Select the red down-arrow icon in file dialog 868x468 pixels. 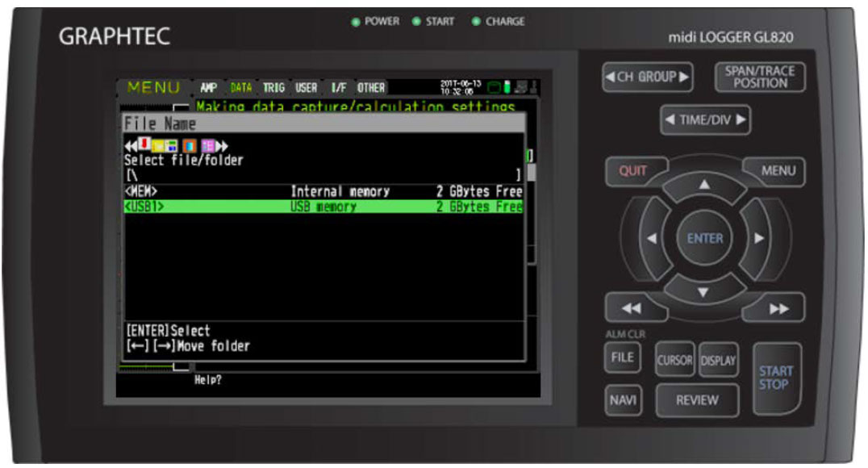tap(144, 144)
